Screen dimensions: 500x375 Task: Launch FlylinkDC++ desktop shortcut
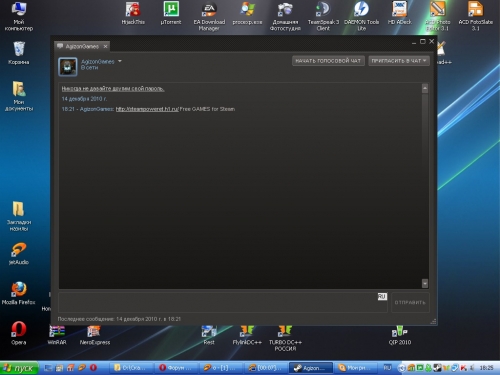click(247, 335)
